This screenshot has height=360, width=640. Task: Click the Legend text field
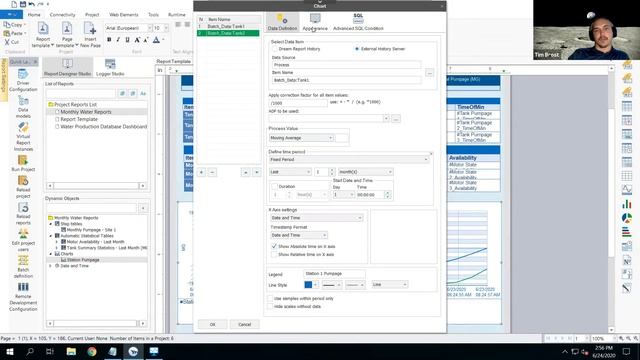(x=334, y=273)
